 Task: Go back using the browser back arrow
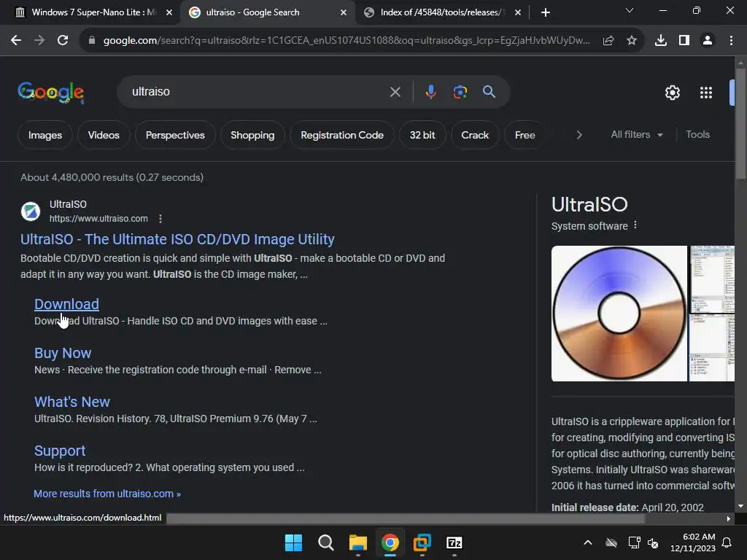[16, 41]
